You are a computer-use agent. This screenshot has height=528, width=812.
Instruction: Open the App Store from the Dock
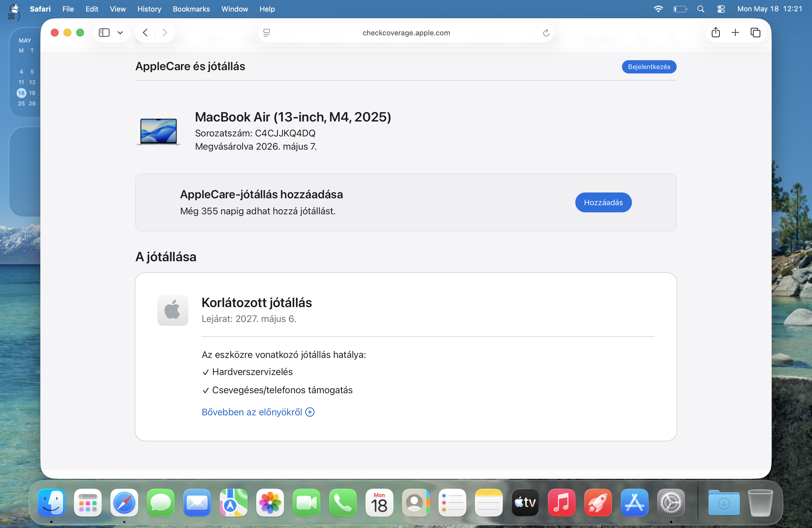[x=635, y=503]
